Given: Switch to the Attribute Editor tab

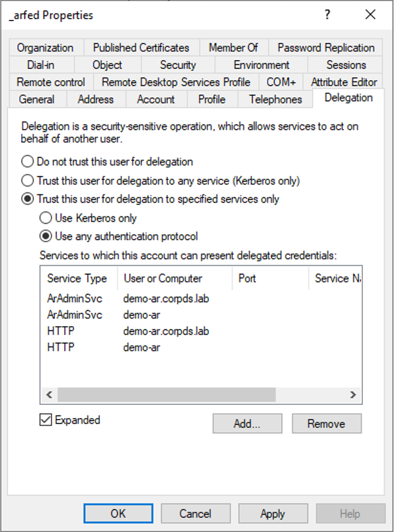Looking at the screenshot, I should click(344, 82).
